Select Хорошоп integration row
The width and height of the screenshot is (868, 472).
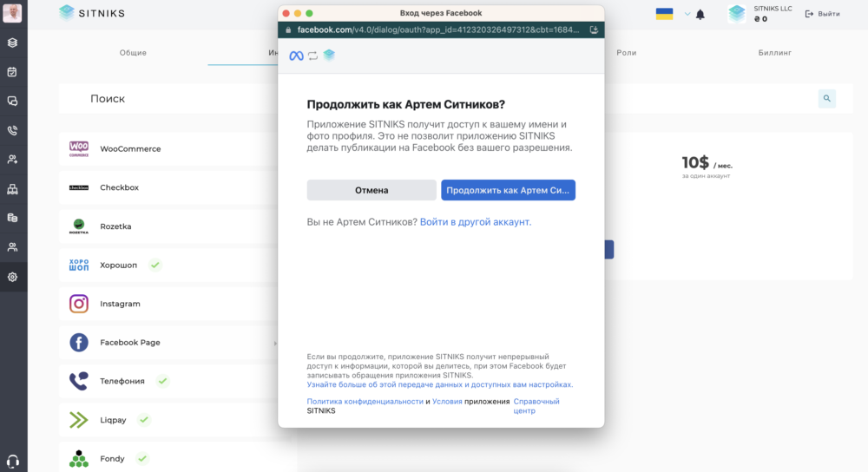point(168,265)
